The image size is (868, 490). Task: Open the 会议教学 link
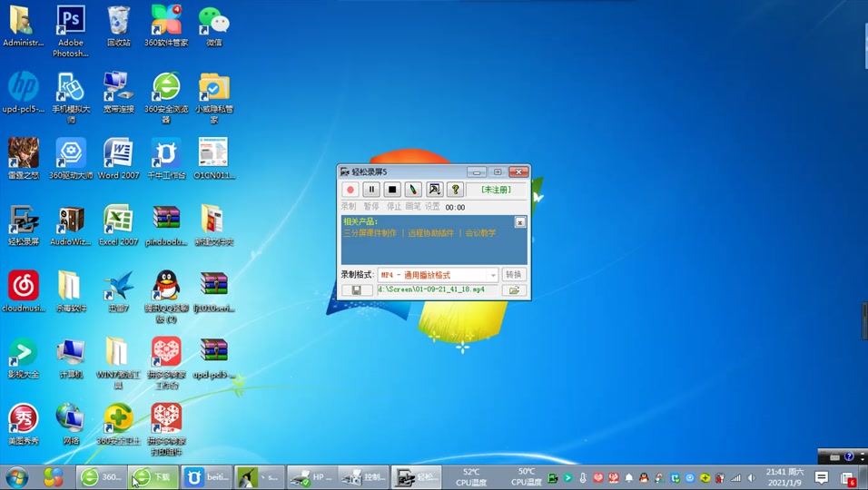pos(481,233)
